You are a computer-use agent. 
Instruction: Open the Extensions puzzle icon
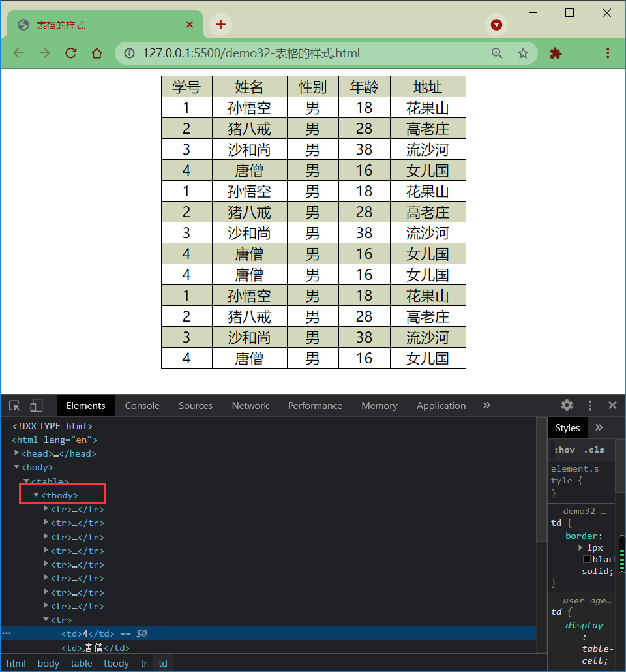click(556, 53)
